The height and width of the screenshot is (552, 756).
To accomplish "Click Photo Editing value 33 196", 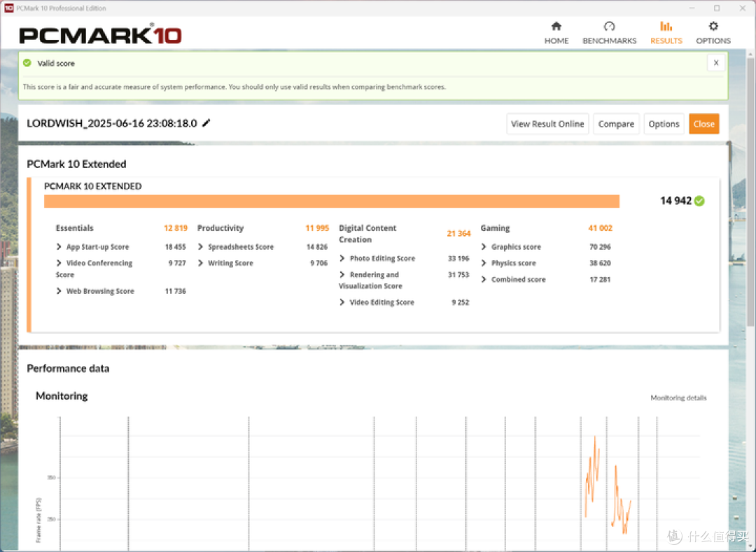I will tap(458, 258).
